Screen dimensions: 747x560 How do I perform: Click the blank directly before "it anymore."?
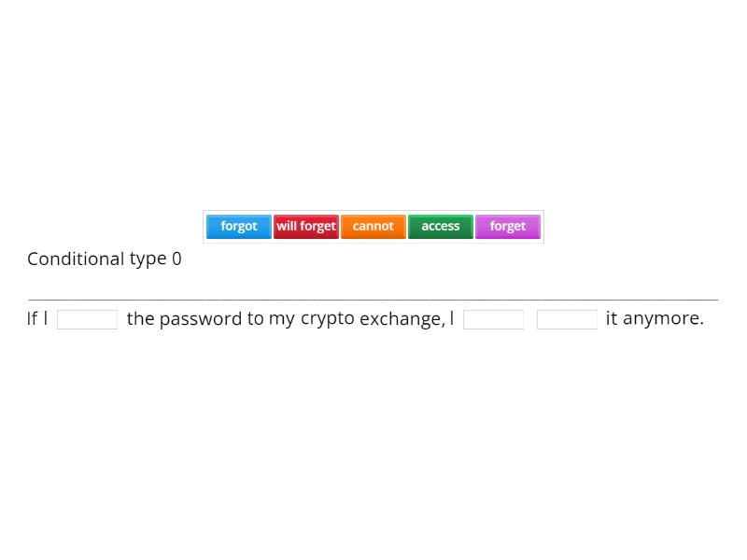click(567, 319)
